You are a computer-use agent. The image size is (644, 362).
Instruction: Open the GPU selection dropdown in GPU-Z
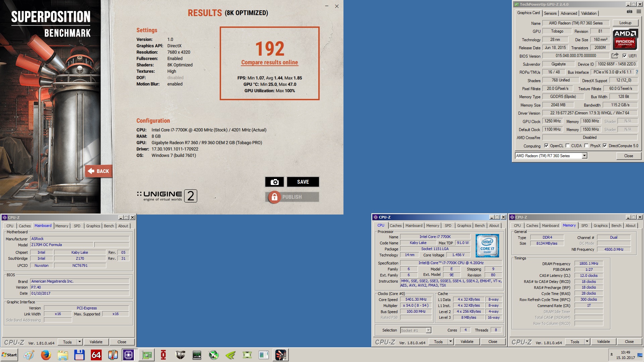584,156
